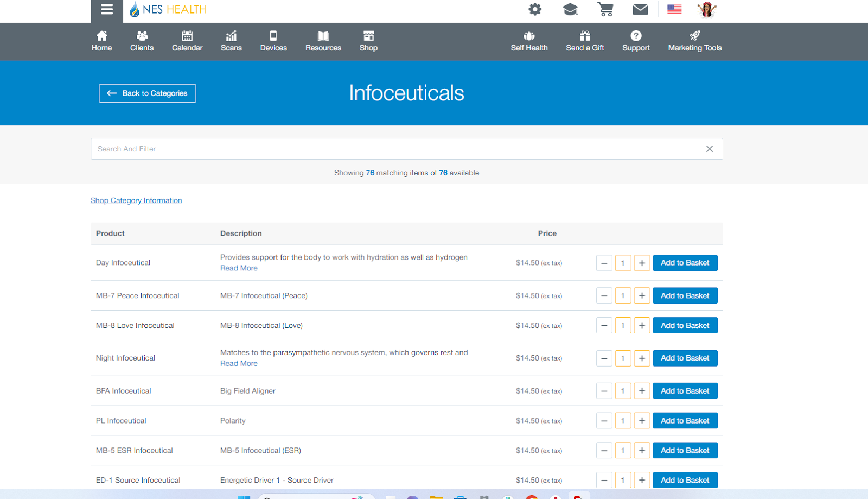Clear the search filter with X
The width and height of the screenshot is (868, 499).
pyautogui.click(x=710, y=149)
